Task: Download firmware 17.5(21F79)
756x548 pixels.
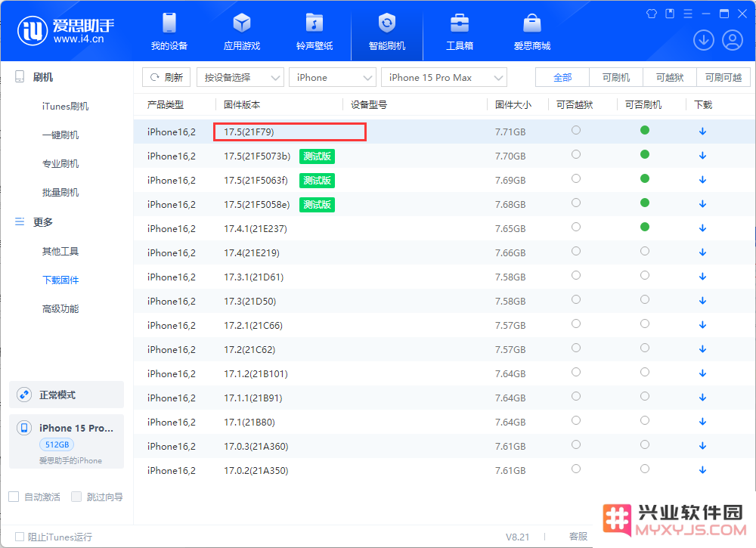Action: (702, 131)
